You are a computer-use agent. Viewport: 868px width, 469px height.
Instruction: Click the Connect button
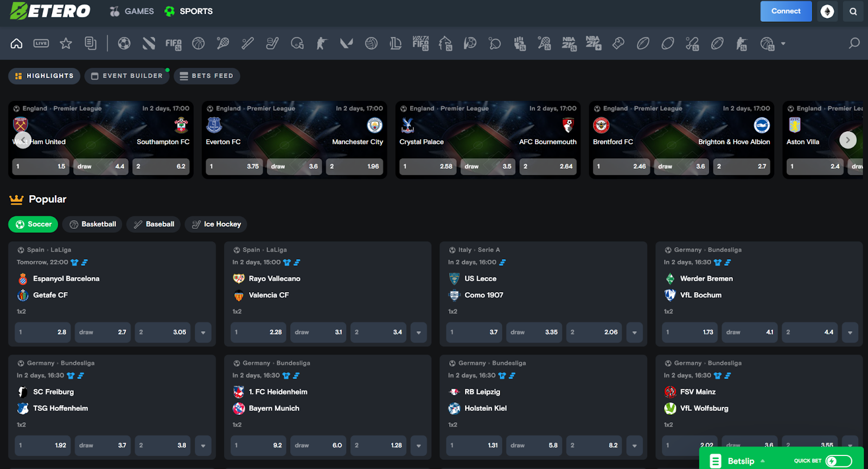786,11
